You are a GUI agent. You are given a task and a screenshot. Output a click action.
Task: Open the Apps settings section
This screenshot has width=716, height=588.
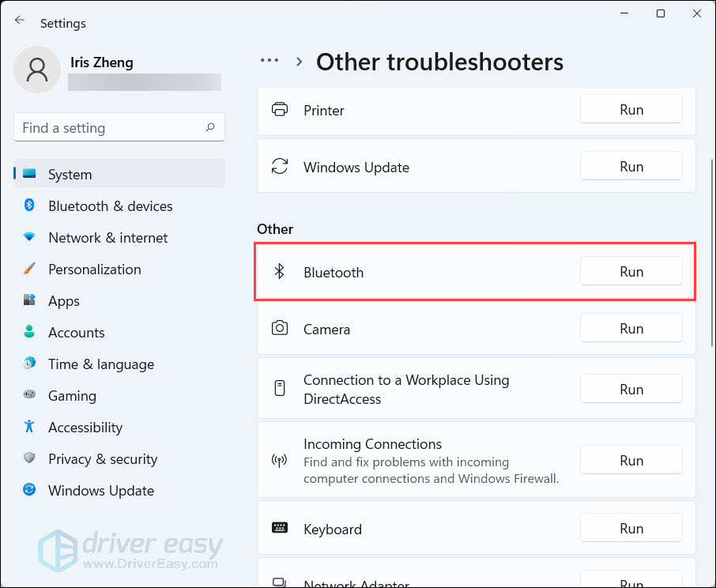coord(63,301)
